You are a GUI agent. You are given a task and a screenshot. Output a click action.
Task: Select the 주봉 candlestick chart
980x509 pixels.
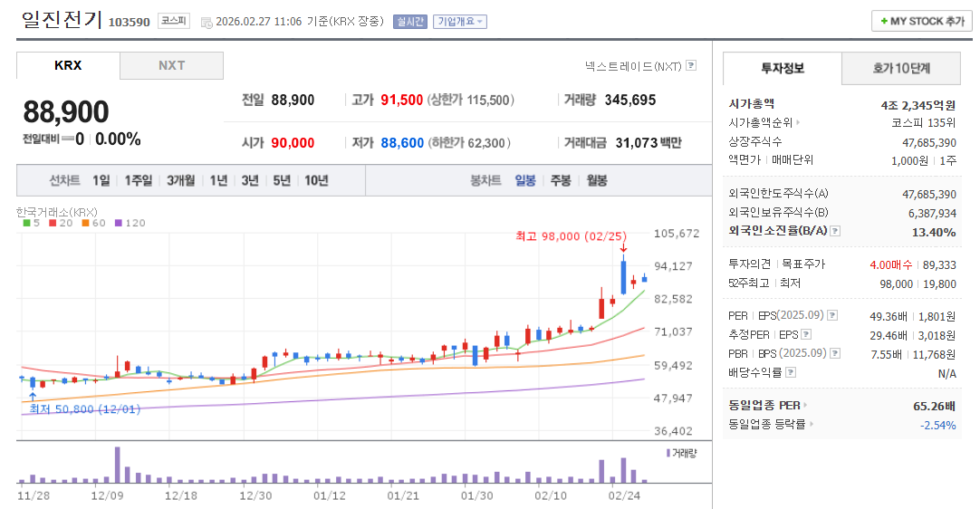(x=561, y=181)
